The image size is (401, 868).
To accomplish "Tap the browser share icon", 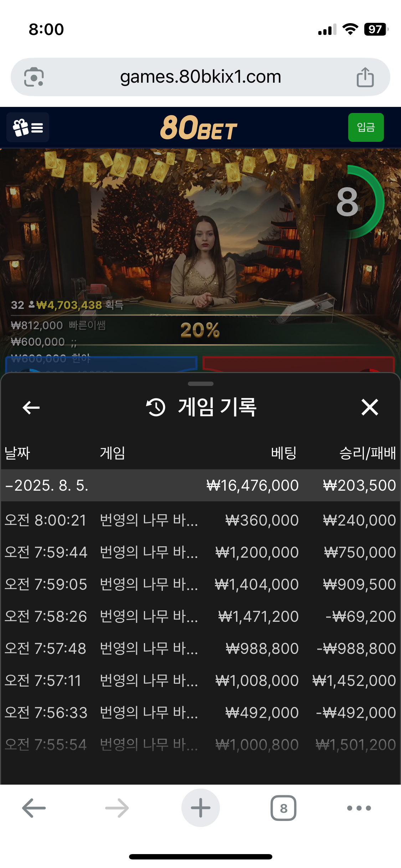I will pos(365,77).
